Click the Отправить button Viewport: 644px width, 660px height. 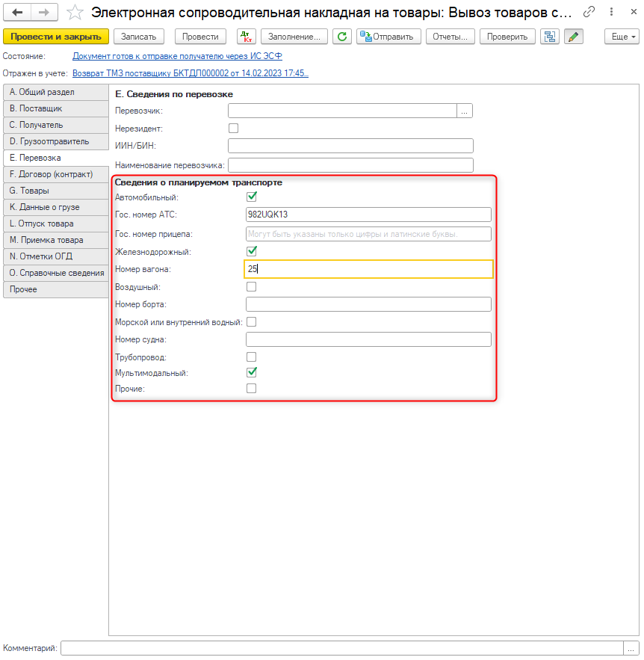[x=389, y=37]
